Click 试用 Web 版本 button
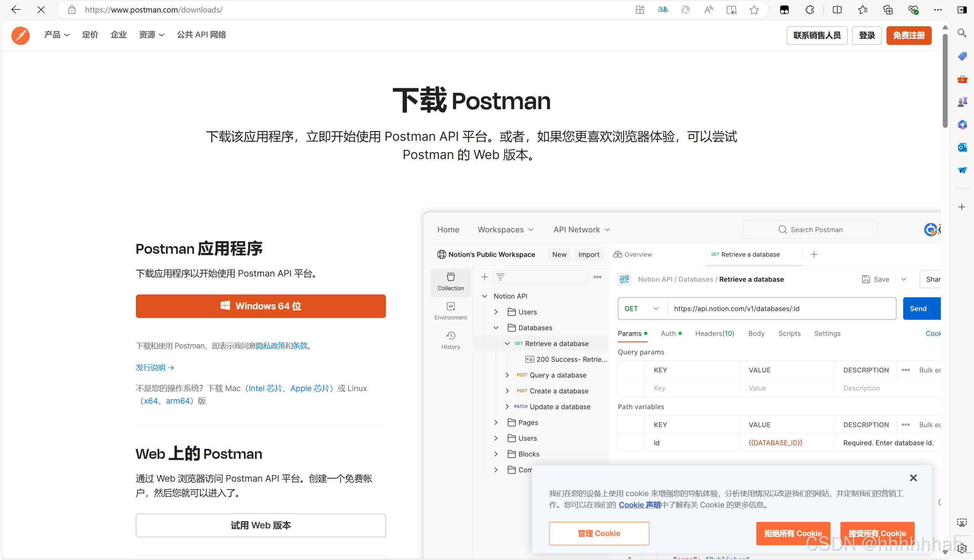The width and height of the screenshot is (974, 560). coord(260,525)
